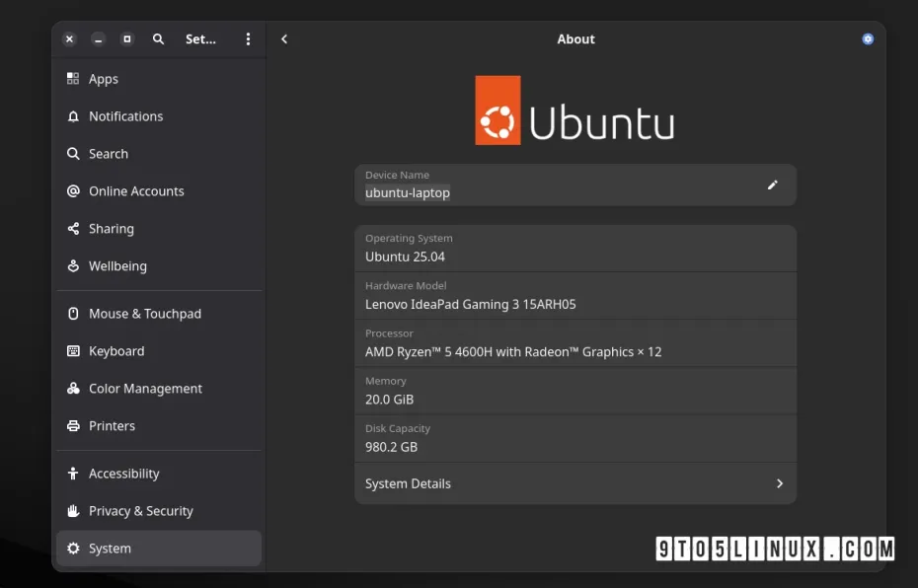Click the Privacy & Security hand icon
The height and width of the screenshot is (588, 918).
point(73,511)
